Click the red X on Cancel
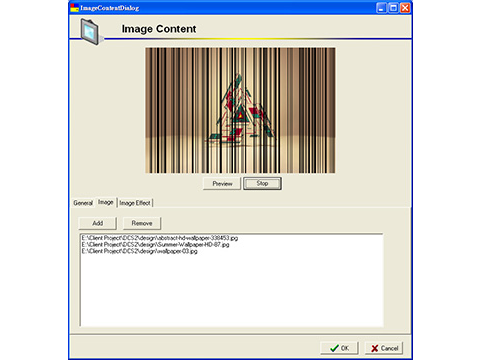 click(375, 348)
